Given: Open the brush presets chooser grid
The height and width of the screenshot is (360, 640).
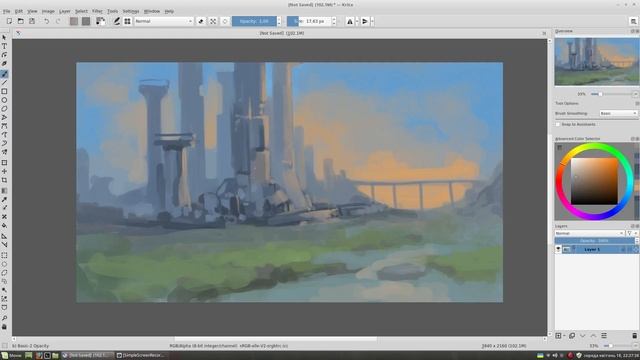Looking at the screenshot, I should click(127, 21).
